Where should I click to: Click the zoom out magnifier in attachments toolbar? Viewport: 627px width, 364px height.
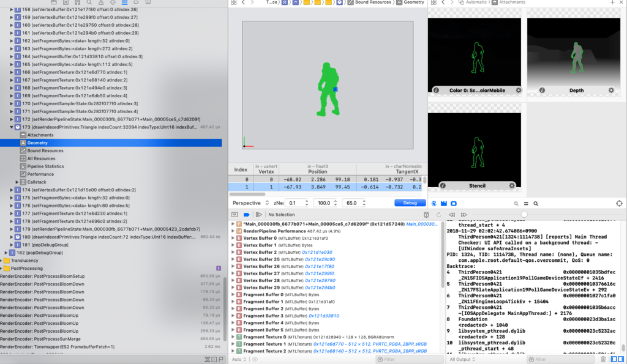[516, 203]
